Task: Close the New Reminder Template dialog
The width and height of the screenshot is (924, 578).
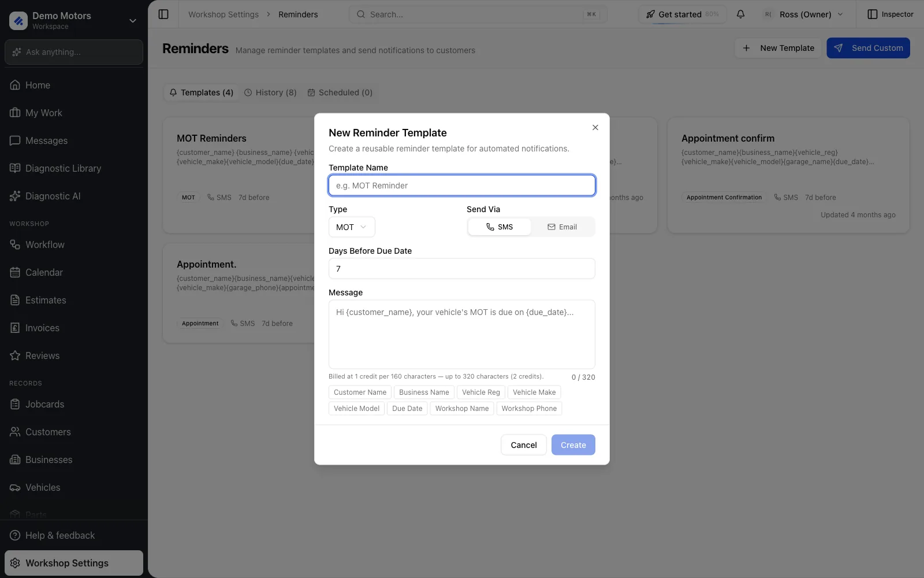Action: coord(595,127)
